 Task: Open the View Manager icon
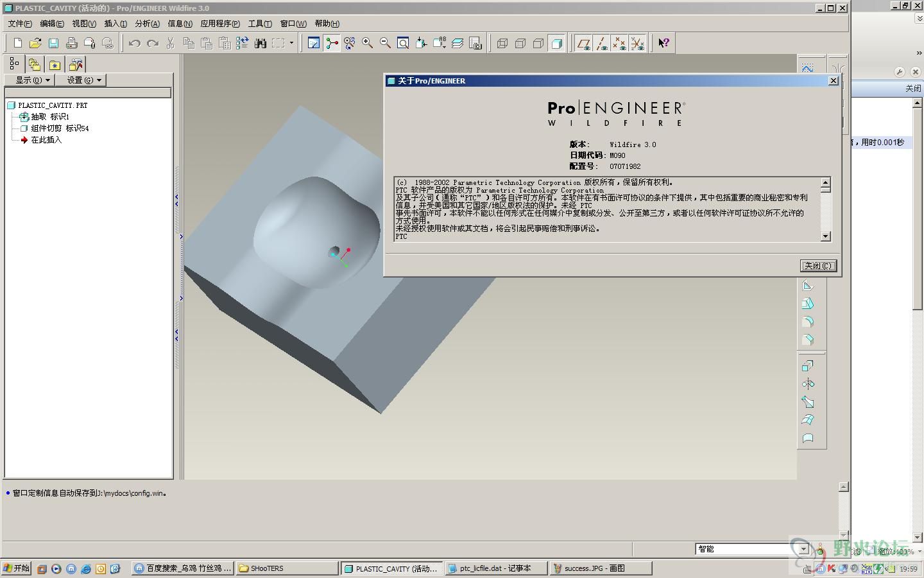[x=475, y=43]
